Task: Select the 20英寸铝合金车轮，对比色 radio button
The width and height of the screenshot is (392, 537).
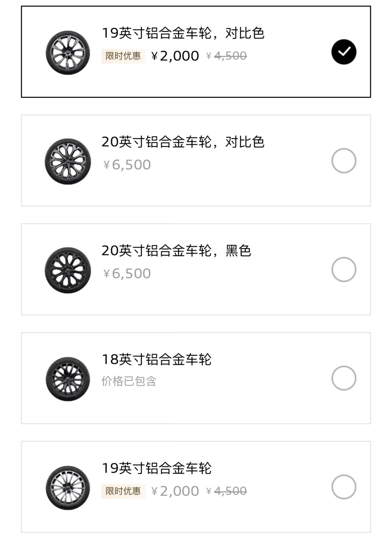Action: coord(344,161)
